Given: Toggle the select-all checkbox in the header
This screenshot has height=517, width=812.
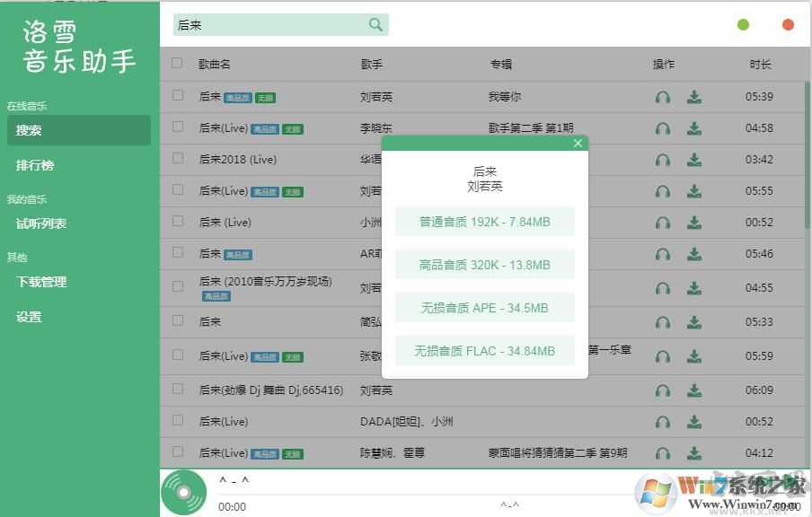Looking at the screenshot, I should coord(177,64).
